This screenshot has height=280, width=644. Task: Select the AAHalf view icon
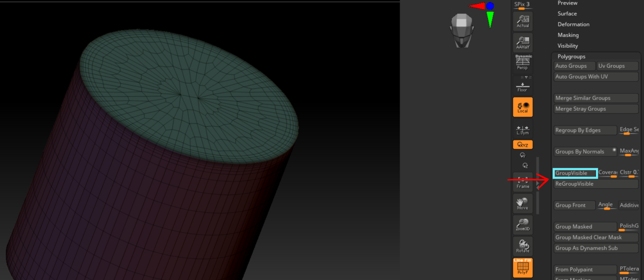(x=523, y=43)
